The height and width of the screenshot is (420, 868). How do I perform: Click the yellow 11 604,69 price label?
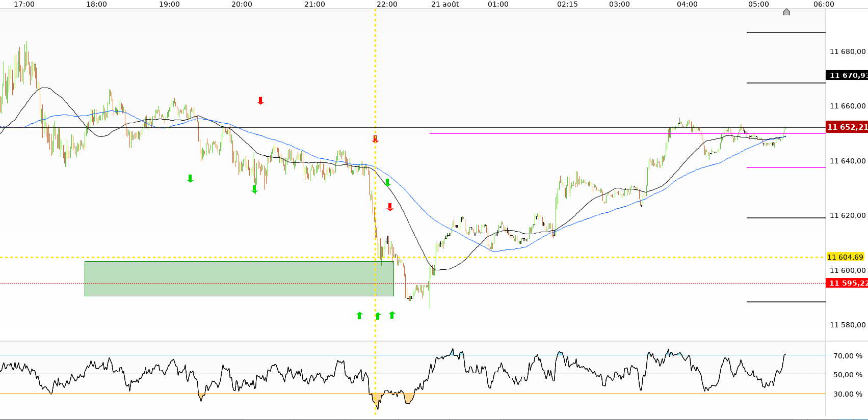coord(845,257)
